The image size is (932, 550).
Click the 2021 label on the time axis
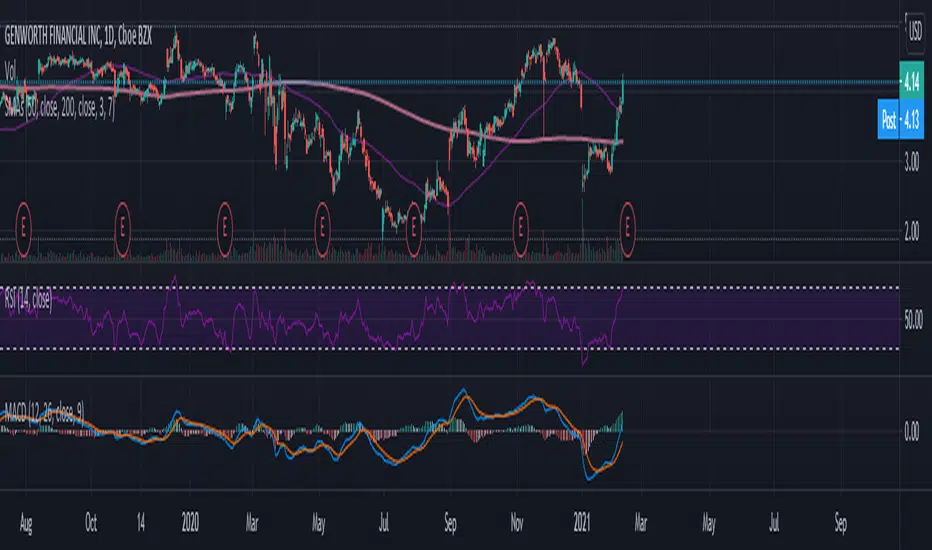click(582, 523)
